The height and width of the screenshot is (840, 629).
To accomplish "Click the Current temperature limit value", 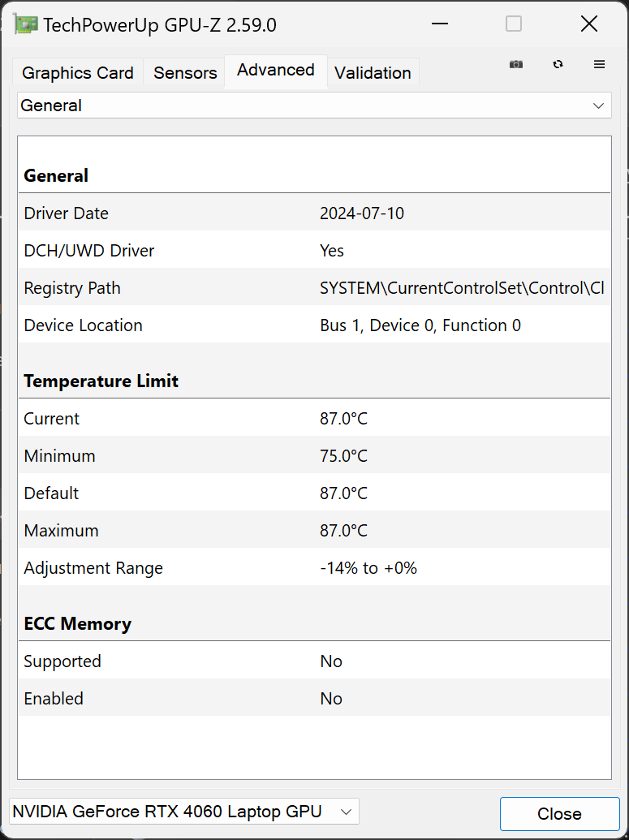I will (x=343, y=418).
